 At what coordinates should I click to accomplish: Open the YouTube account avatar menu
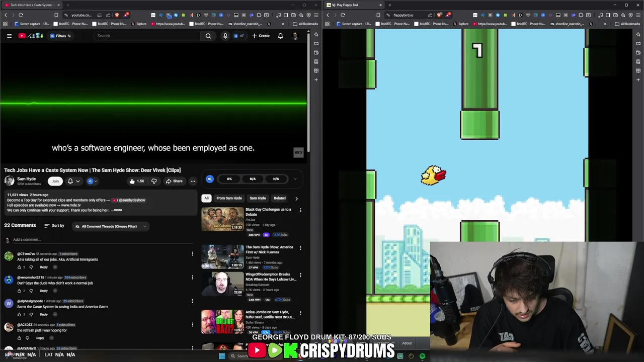click(x=295, y=36)
